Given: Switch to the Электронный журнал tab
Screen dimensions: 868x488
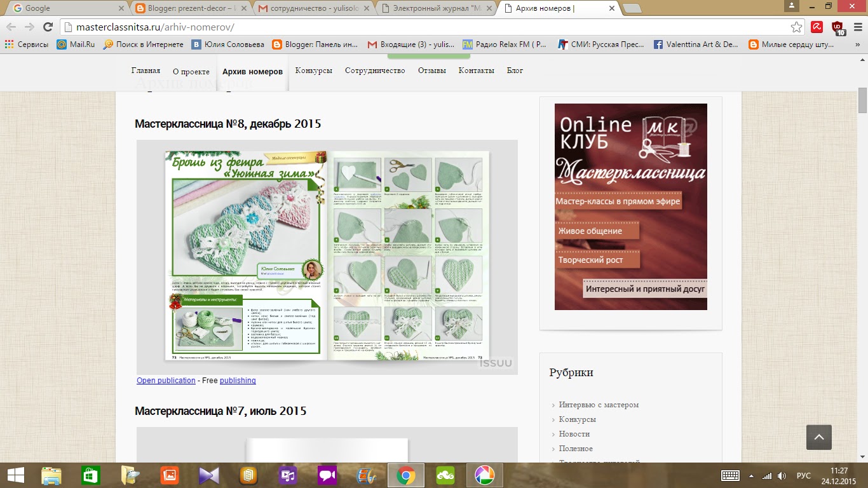Looking at the screenshot, I should (435, 8).
